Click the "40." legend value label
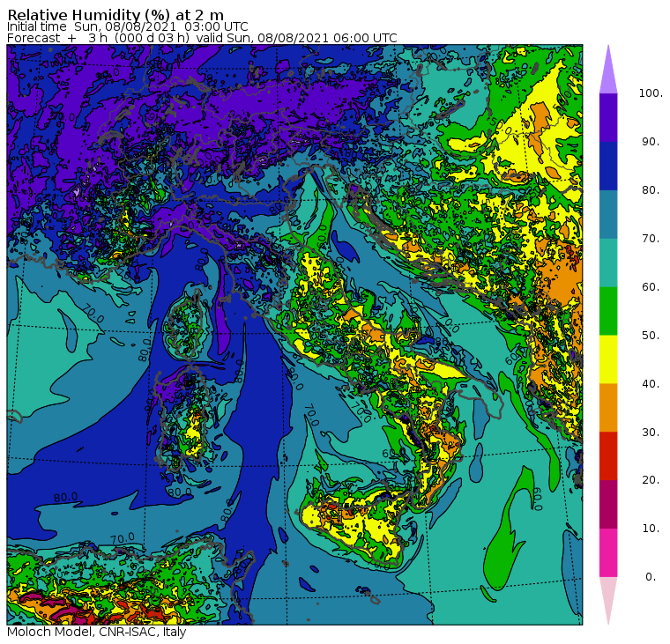The image size is (670, 644). click(x=651, y=383)
